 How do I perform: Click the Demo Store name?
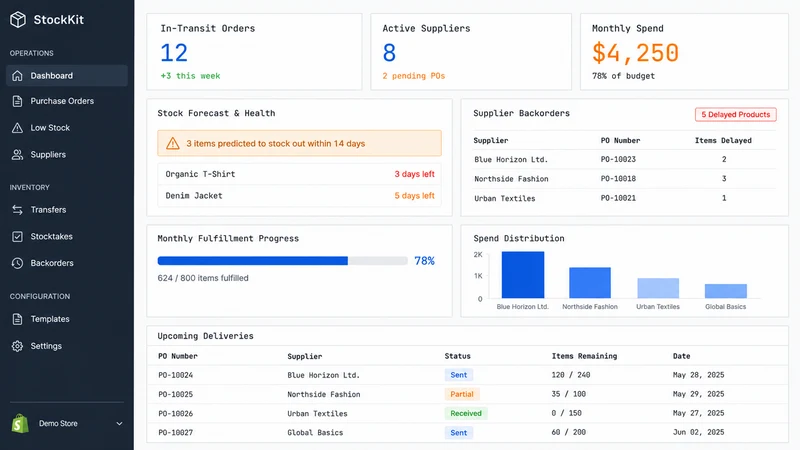point(58,423)
